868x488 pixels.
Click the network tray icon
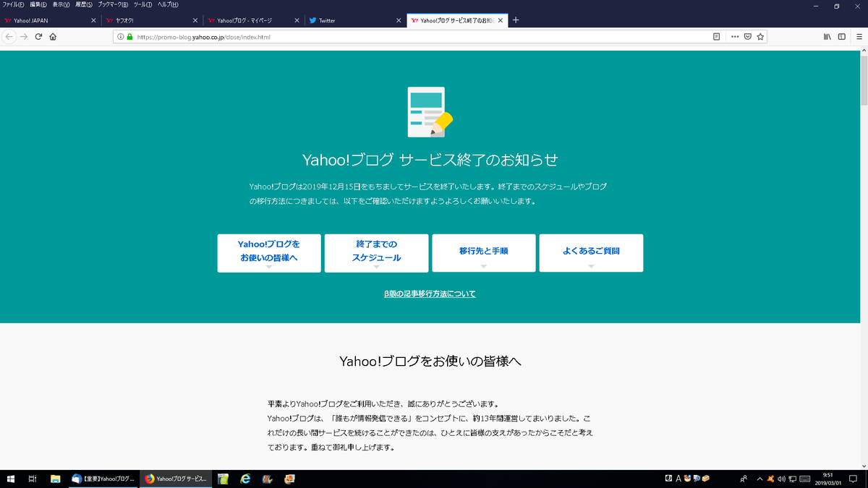coord(793,479)
